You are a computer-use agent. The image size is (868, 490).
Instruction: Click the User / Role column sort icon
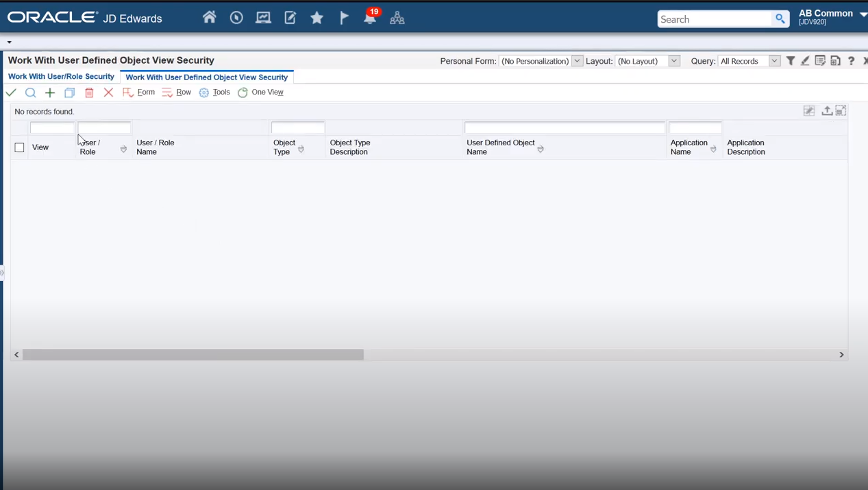coord(123,149)
